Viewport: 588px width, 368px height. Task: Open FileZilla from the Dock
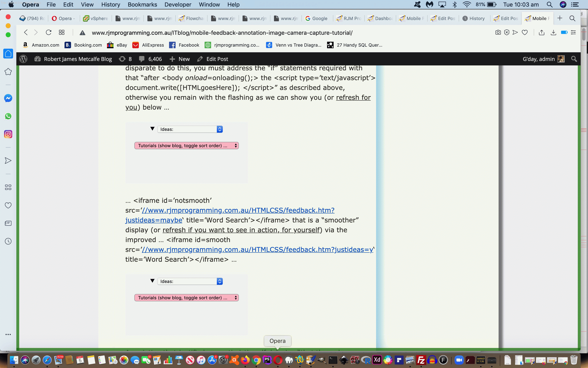point(421,360)
